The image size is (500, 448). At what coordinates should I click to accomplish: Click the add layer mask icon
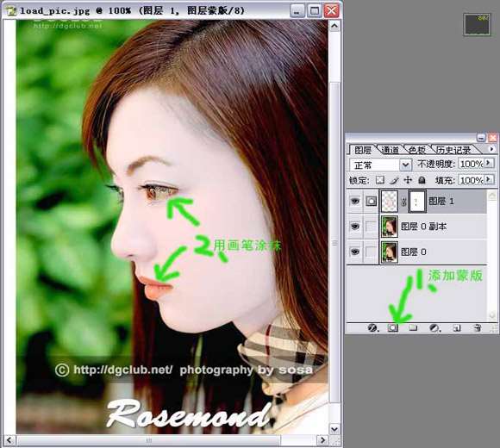392,327
